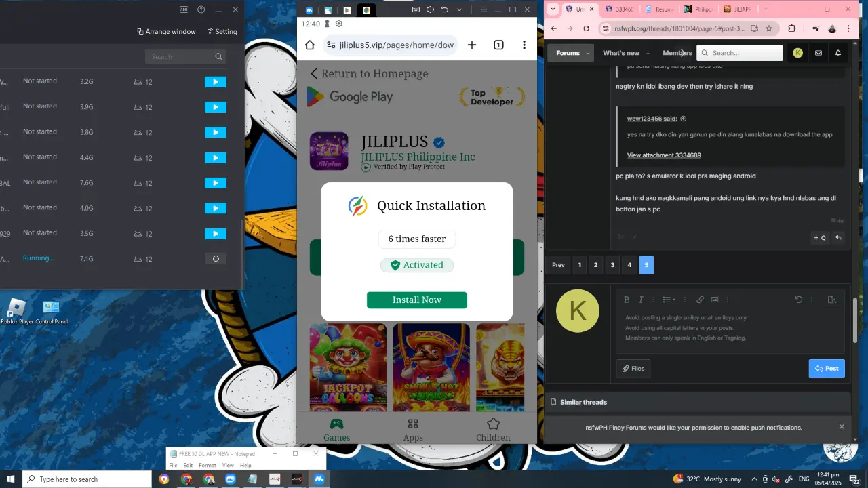Toggle the emulator volume speaker icon
868x488 pixels.
coord(430,9)
